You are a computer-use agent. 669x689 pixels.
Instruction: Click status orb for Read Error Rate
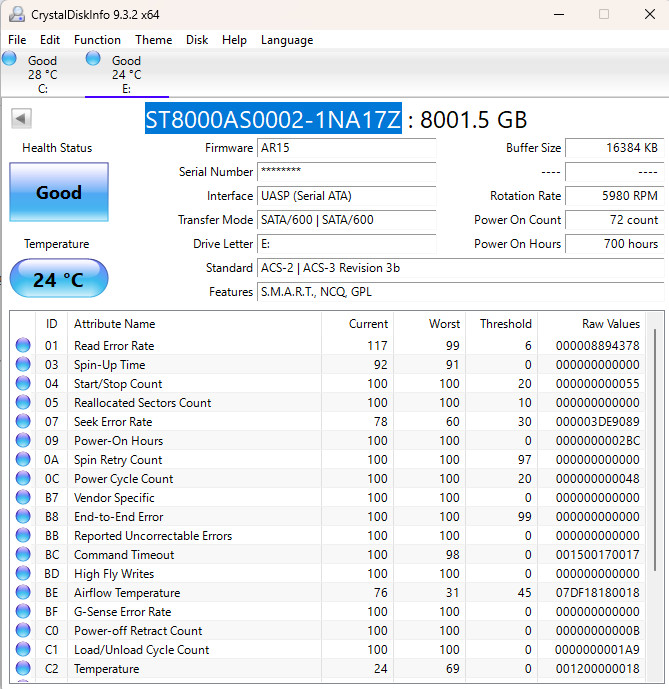coord(23,345)
